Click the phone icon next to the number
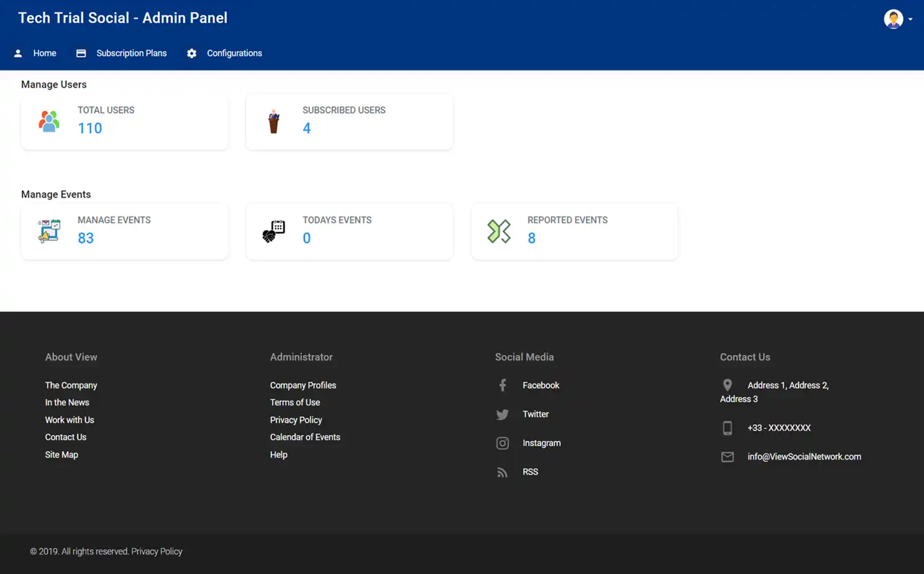 [x=727, y=428]
